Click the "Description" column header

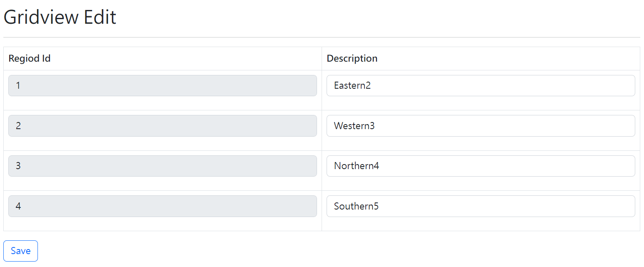pyautogui.click(x=352, y=58)
